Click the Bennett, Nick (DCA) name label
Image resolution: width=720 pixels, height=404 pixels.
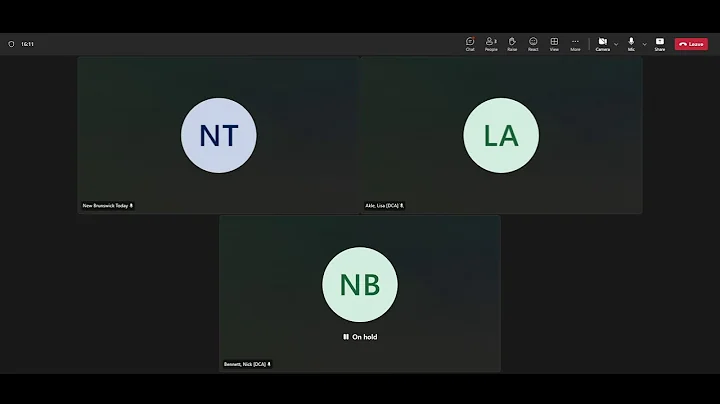pyautogui.click(x=245, y=364)
